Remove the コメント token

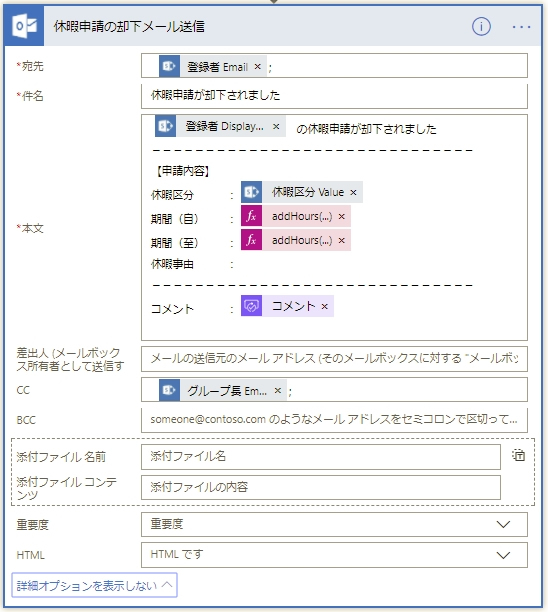pyautogui.click(x=324, y=307)
